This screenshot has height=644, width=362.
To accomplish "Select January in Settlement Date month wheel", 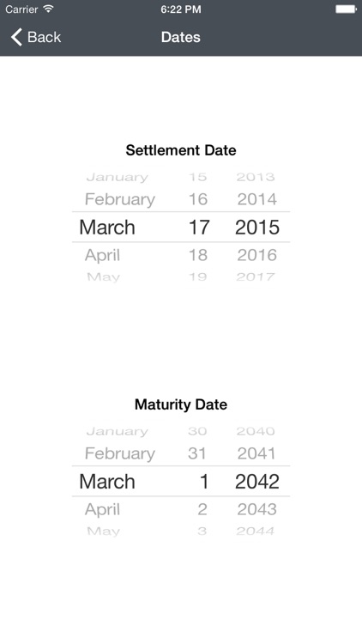I will click(117, 178).
